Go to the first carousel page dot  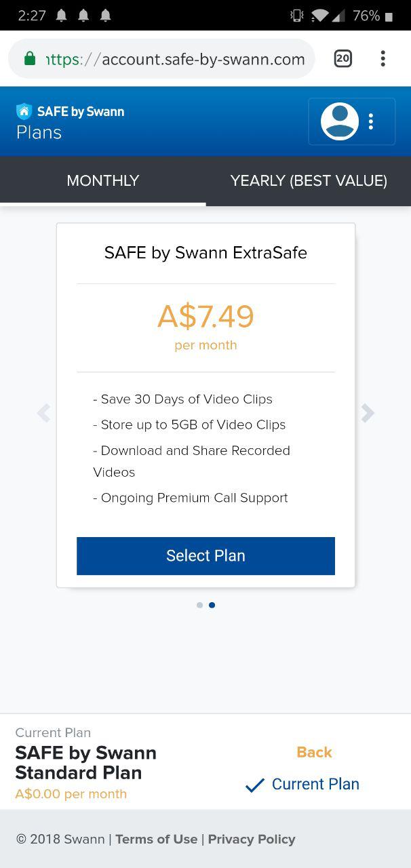click(x=199, y=605)
